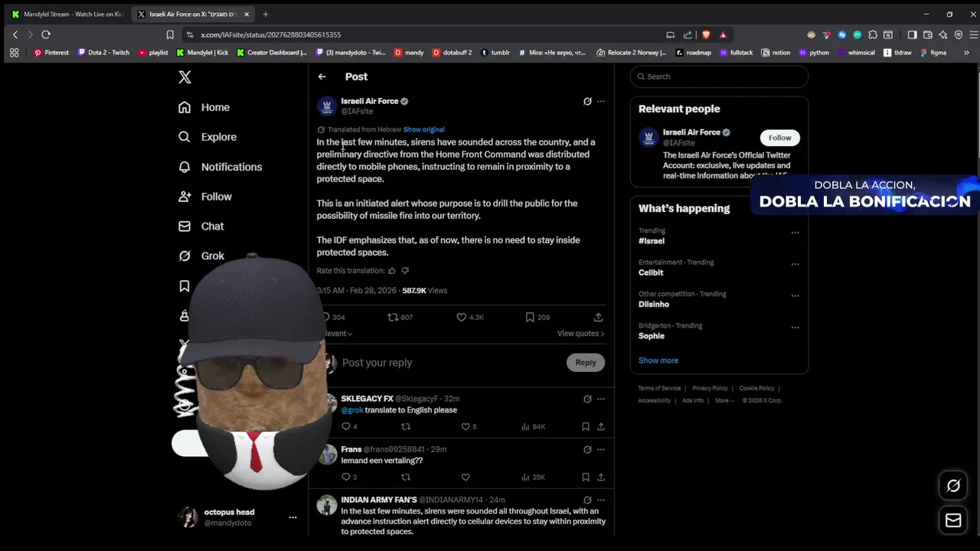Viewport: 980px width, 551px height.
Task: View analytics of Frans's reply with 25K
Action: tap(533, 477)
